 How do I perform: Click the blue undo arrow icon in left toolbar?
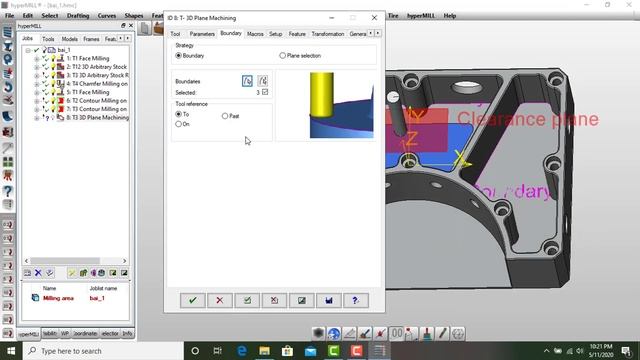[7, 87]
